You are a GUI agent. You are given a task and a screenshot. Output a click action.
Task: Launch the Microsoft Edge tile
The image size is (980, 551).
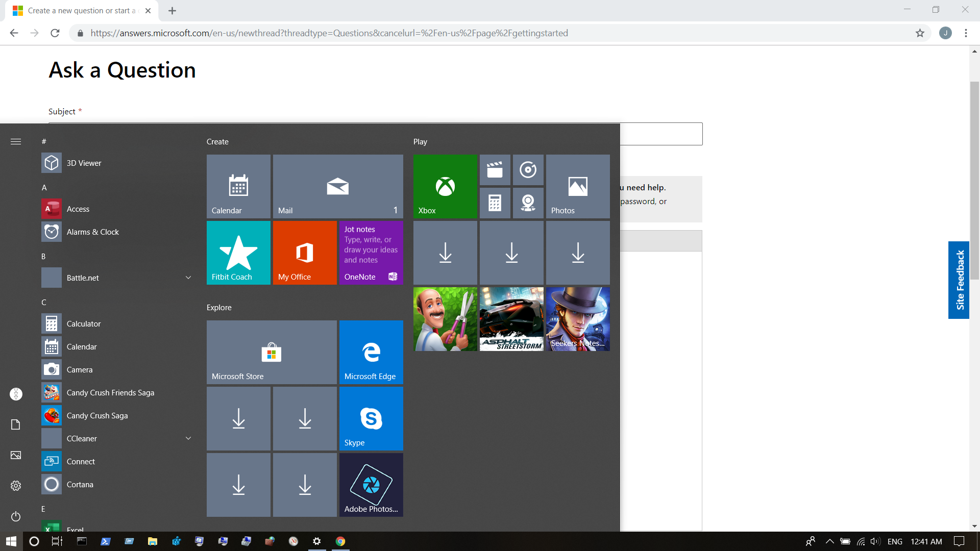371,353
